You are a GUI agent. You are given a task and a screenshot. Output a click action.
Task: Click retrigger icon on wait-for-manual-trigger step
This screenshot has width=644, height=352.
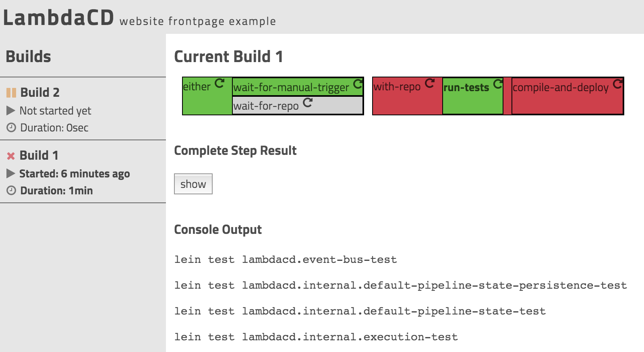click(x=358, y=84)
